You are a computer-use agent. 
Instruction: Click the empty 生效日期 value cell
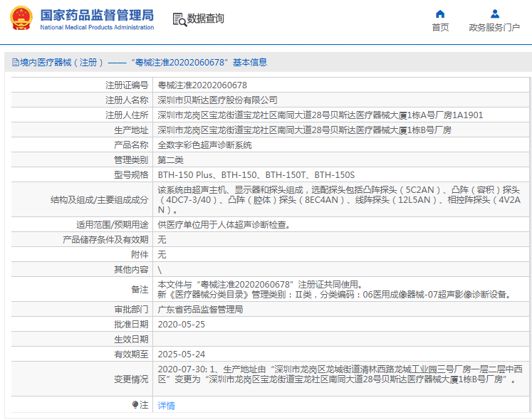[341, 340]
